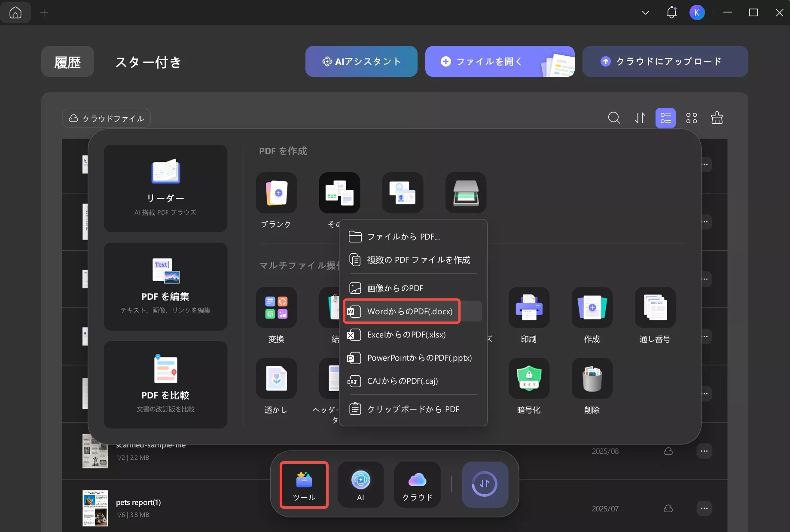Click cloud icon on the 2025/08 row
Image resolution: width=790 pixels, height=532 pixels.
pos(668,451)
